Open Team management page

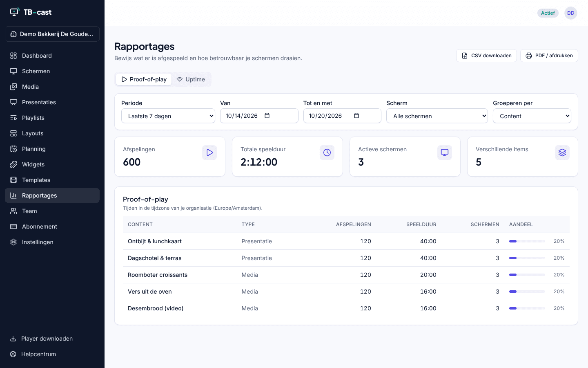point(52,211)
